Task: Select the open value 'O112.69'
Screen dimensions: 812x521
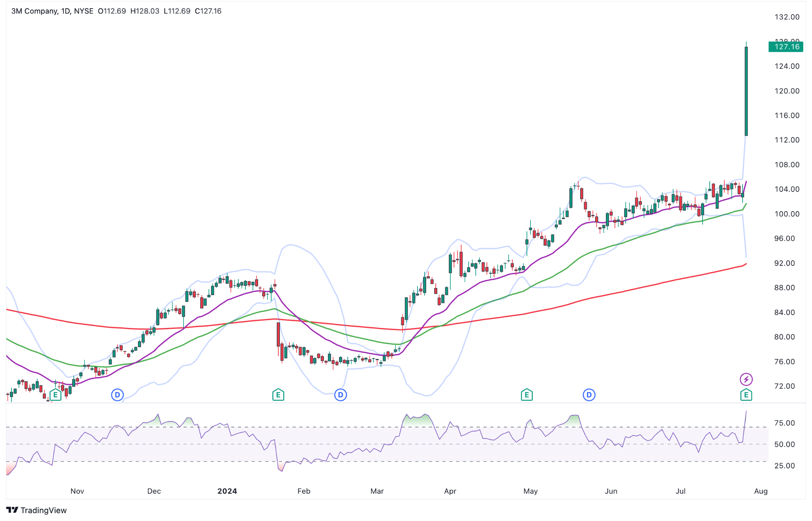Action: [x=112, y=11]
